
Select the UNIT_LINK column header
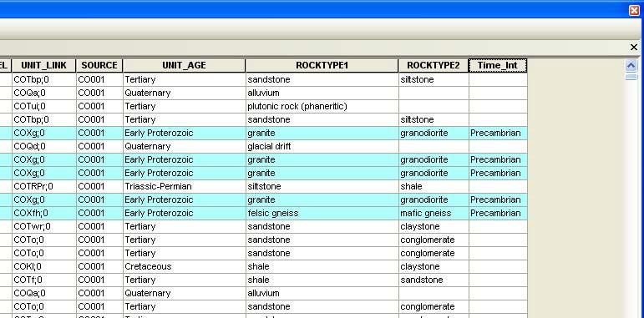click(44, 65)
